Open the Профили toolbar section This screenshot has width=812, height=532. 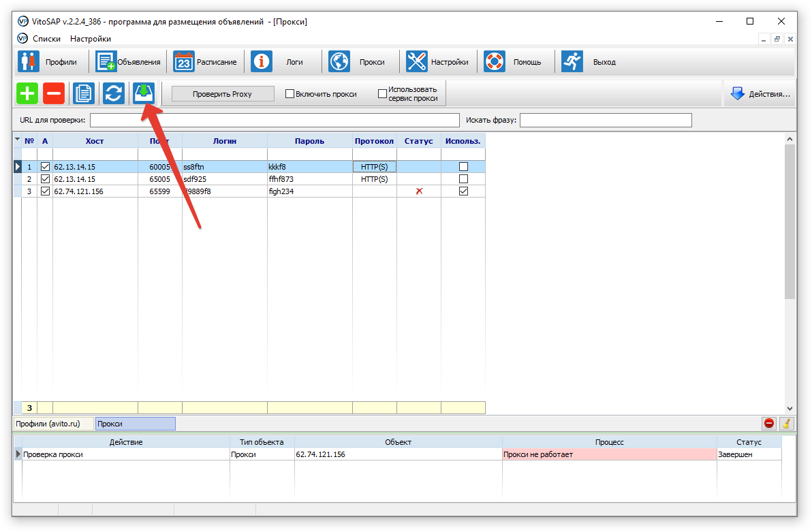pyautogui.click(x=49, y=62)
